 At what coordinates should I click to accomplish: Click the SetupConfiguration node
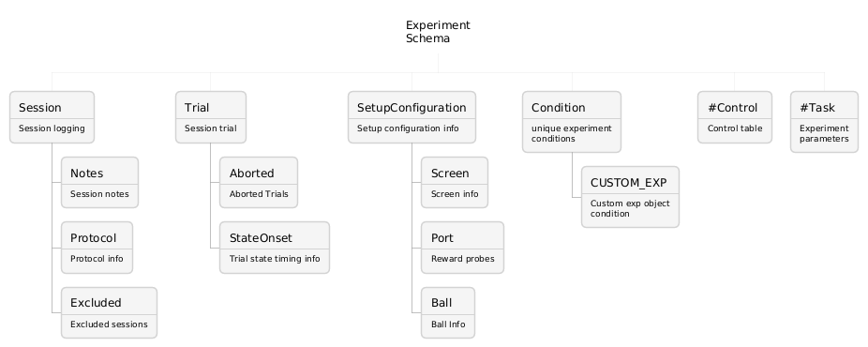(x=412, y=117)
